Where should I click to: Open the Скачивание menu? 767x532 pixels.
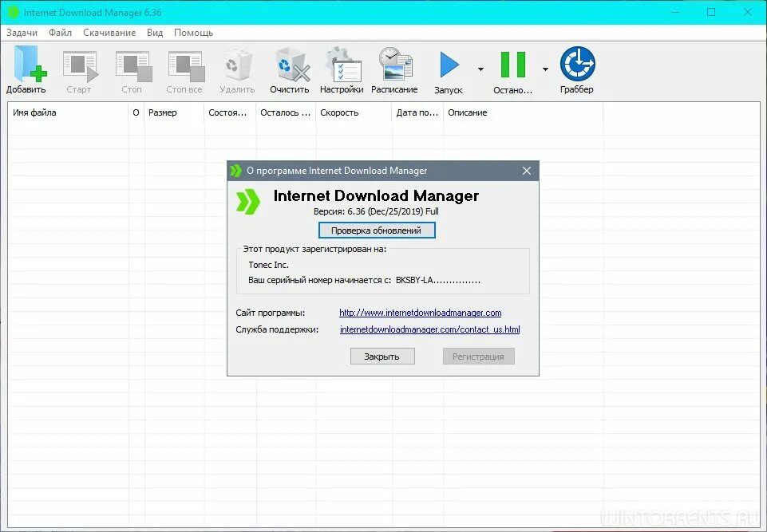[109, 33]
